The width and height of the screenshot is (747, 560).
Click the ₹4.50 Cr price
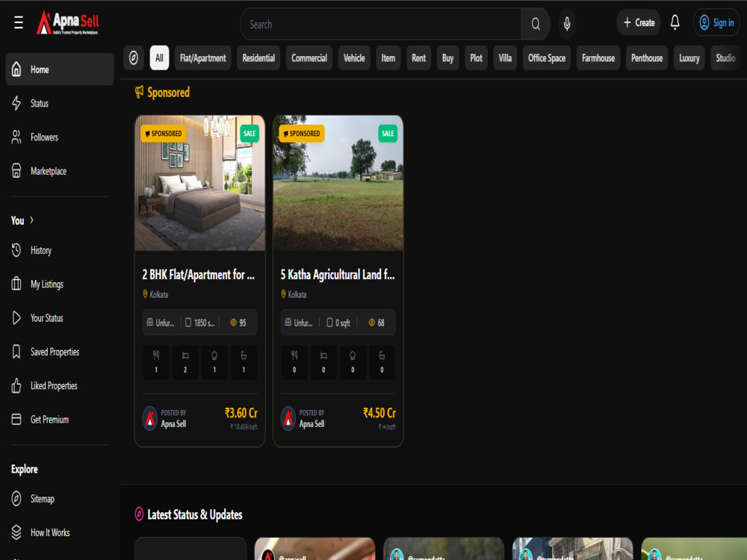pyautogui.click(x=379, y=413)
